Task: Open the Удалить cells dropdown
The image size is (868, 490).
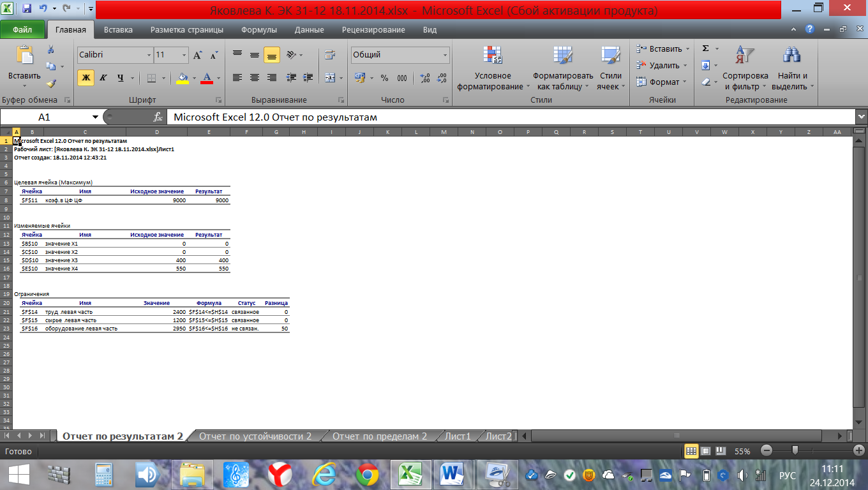Action: click(662, 66)
